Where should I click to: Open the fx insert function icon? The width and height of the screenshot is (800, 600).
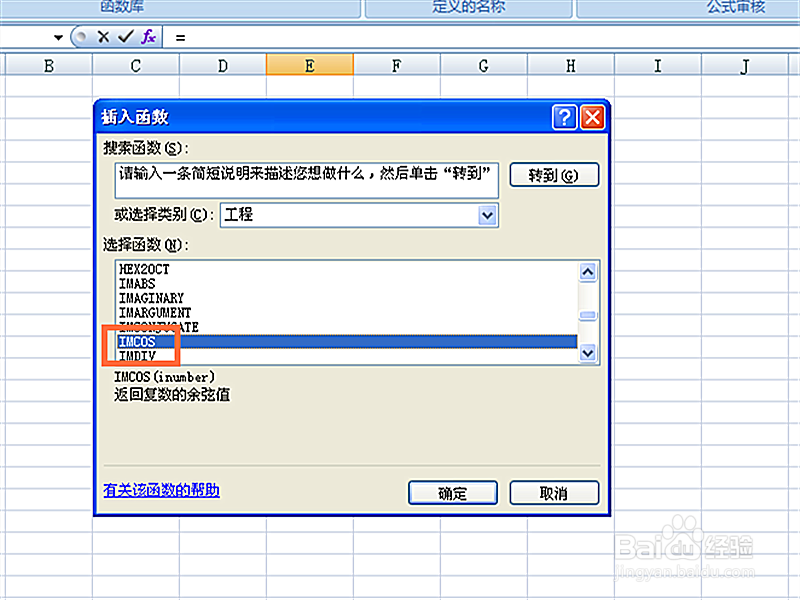148,37
